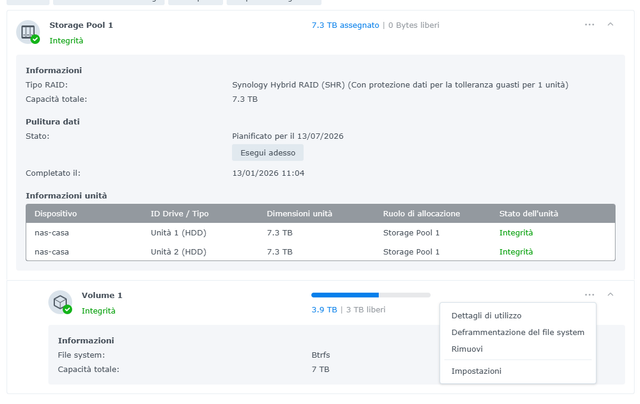Click the Volume 1 cube icon

click(x=60, y=302)
